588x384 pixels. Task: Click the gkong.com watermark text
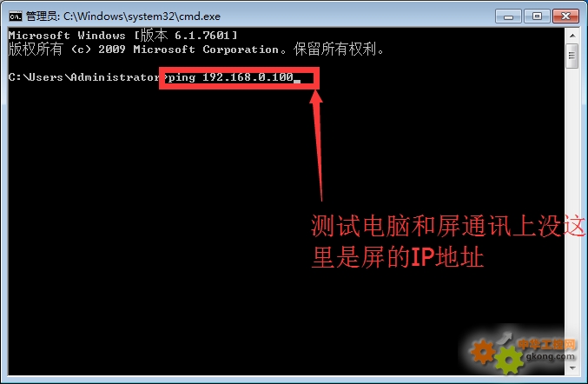[x=550, y=356]
